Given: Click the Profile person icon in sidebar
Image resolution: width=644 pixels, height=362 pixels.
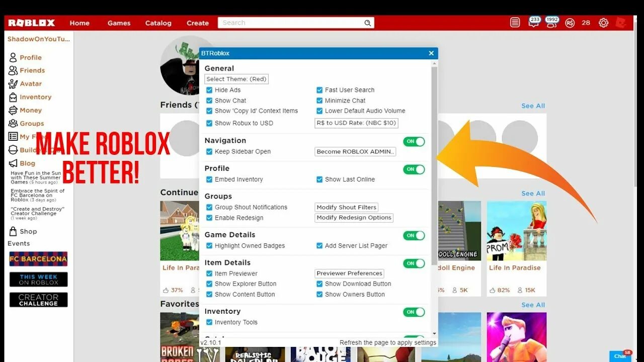Looking at the screenshot, I should tap(13, 57).
